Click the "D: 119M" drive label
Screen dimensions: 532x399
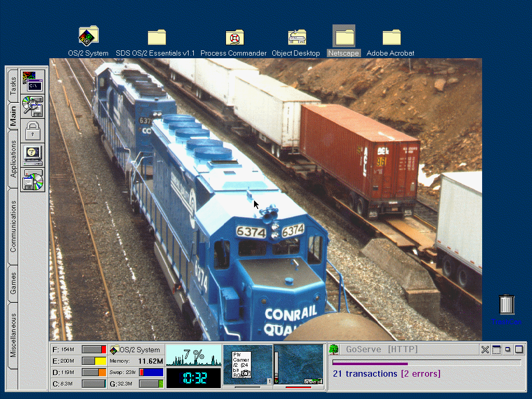(63, 373)
